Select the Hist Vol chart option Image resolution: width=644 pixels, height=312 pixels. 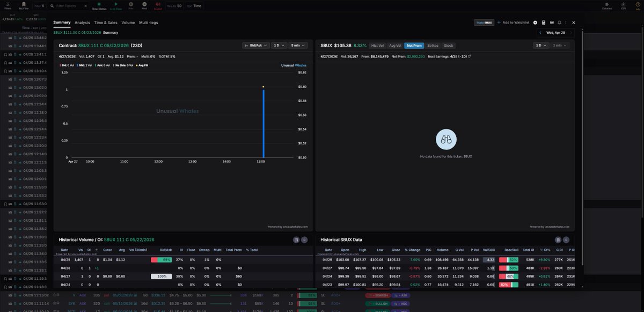[x=378, y=46]
